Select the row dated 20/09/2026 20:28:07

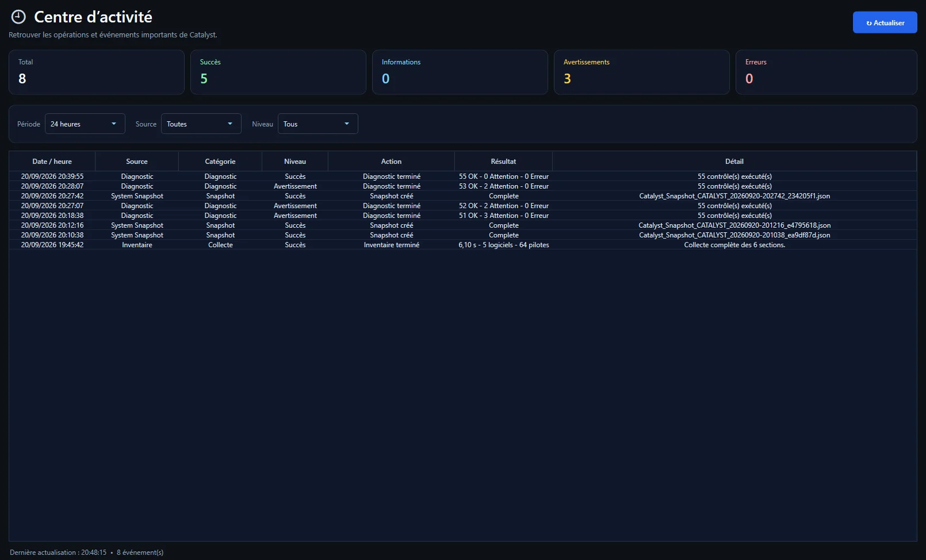tap(463, 186)
